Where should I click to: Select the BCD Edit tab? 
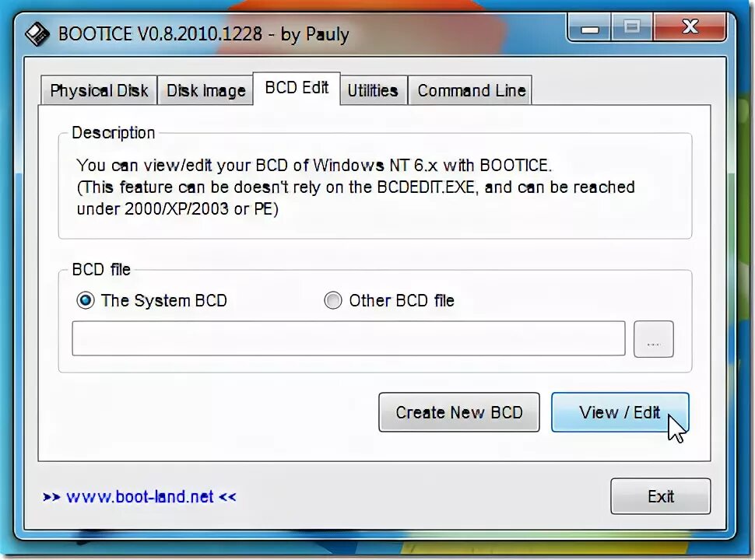point(297,88)
